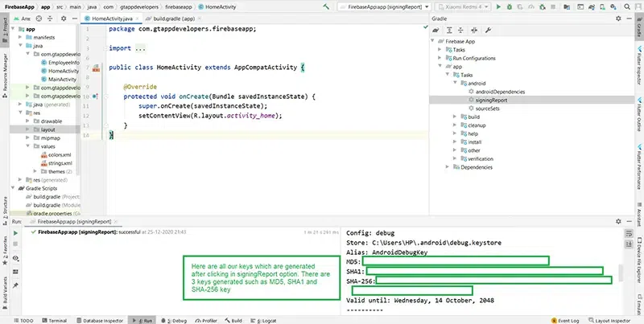Expand the build task group in Gradle

[455, 117]
